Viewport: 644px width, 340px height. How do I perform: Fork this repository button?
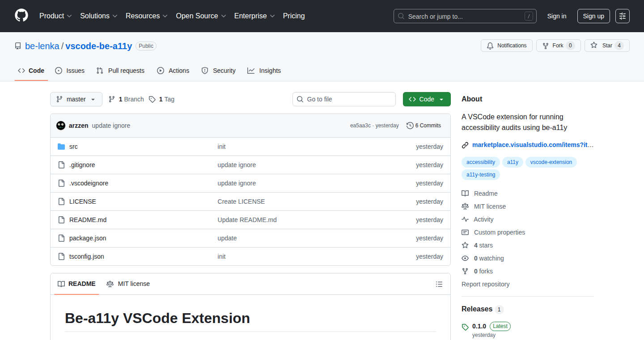[559, 46]
